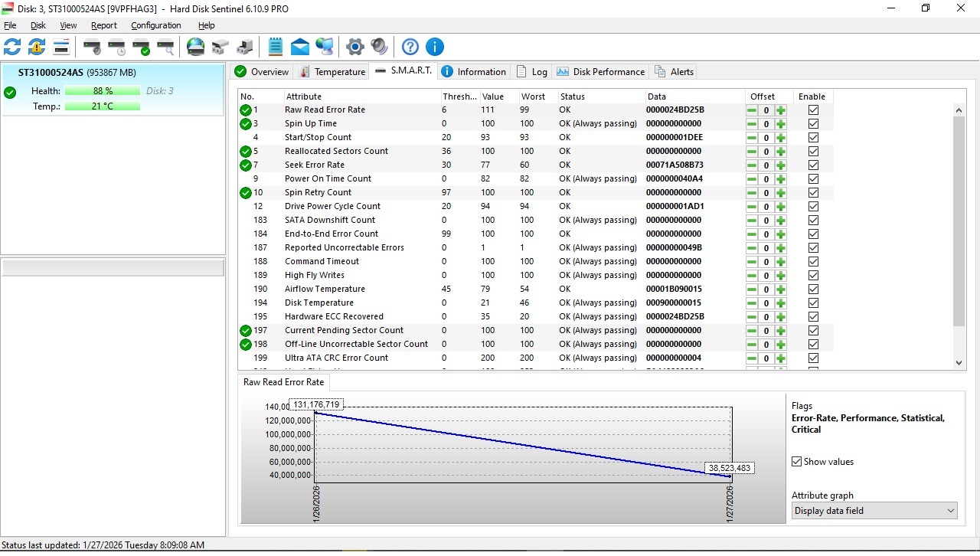Click the refresh with warning icon

coord(37,47)
